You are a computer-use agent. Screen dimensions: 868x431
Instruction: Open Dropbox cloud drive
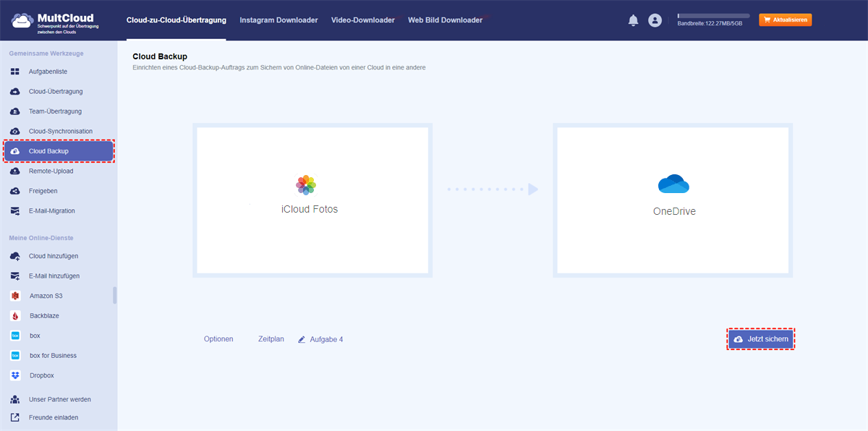pos(42,375)
